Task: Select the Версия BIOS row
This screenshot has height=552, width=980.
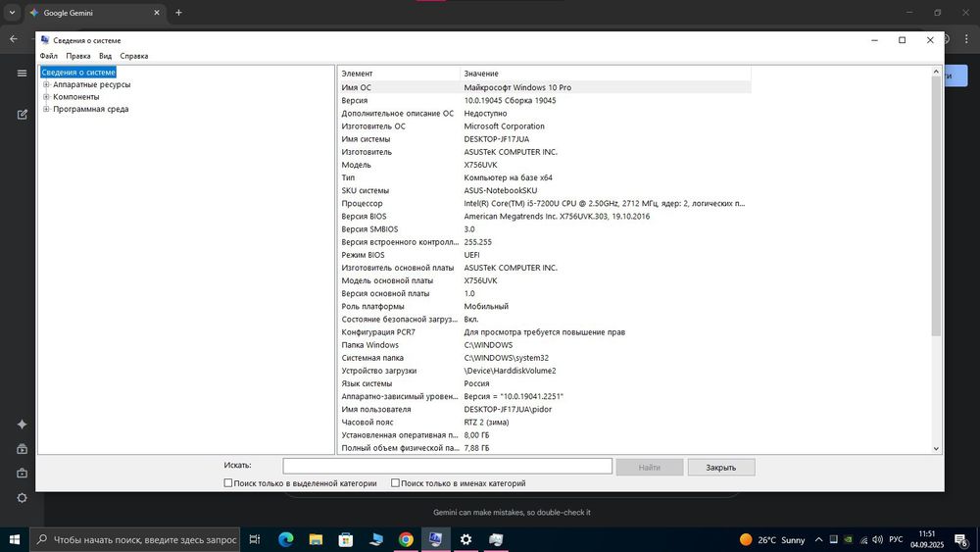Action: click(x=544, y=217)
